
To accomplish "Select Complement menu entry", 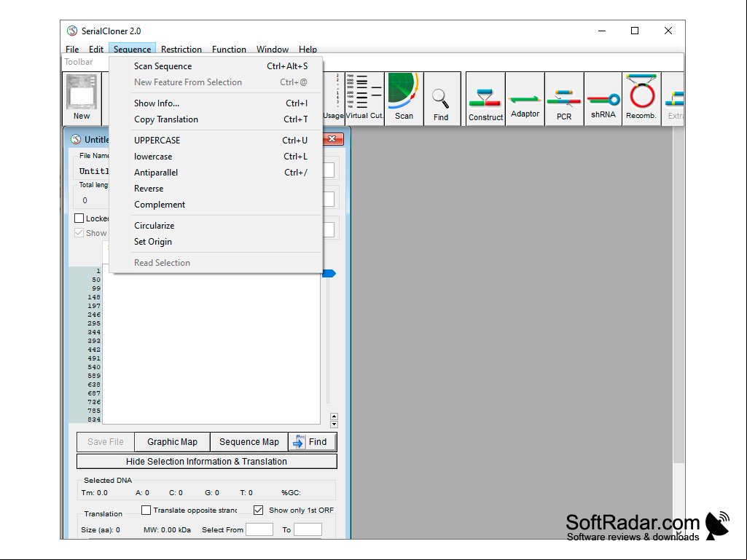I will pyautogui.click(x=216, y=205).
